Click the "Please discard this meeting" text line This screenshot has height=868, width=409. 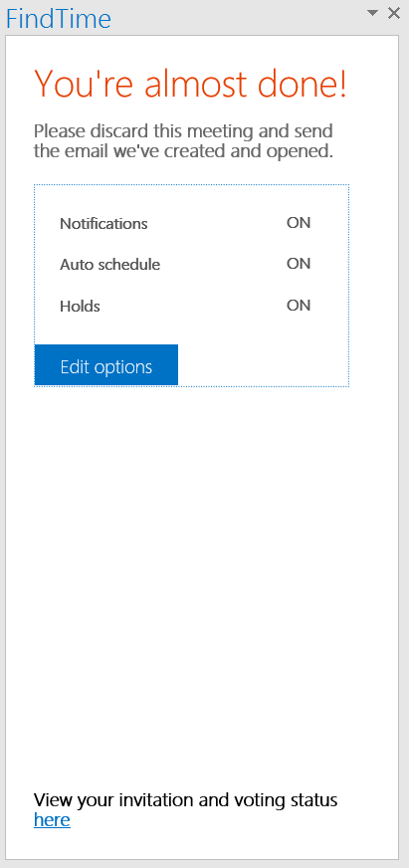[183, 131]
